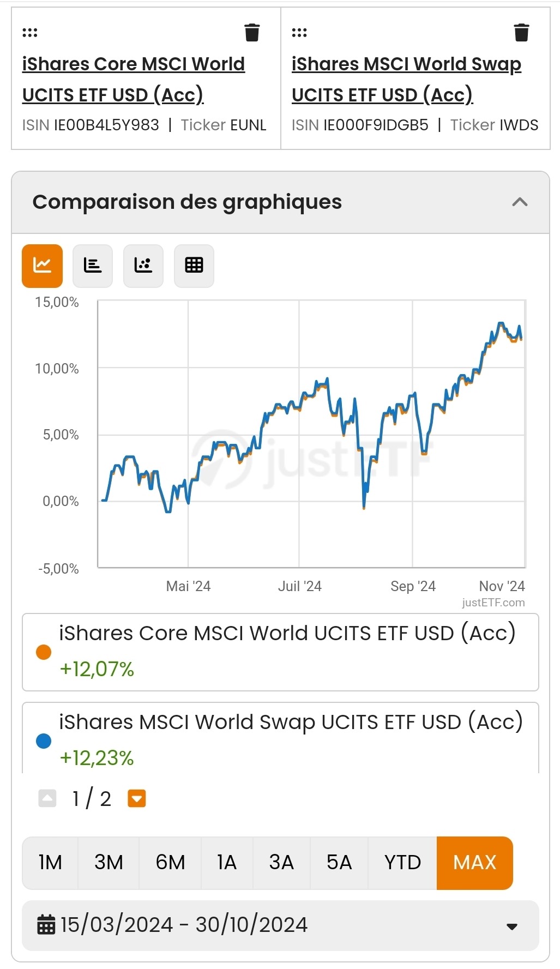Delete the iShares MSCI World Swap ETF card
560x969 pixels.
point(521,33)
